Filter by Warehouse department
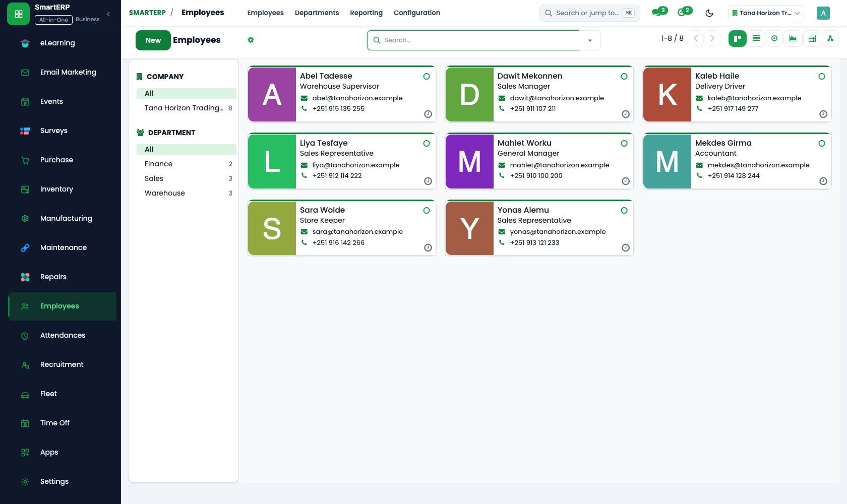 coord(187,193)
